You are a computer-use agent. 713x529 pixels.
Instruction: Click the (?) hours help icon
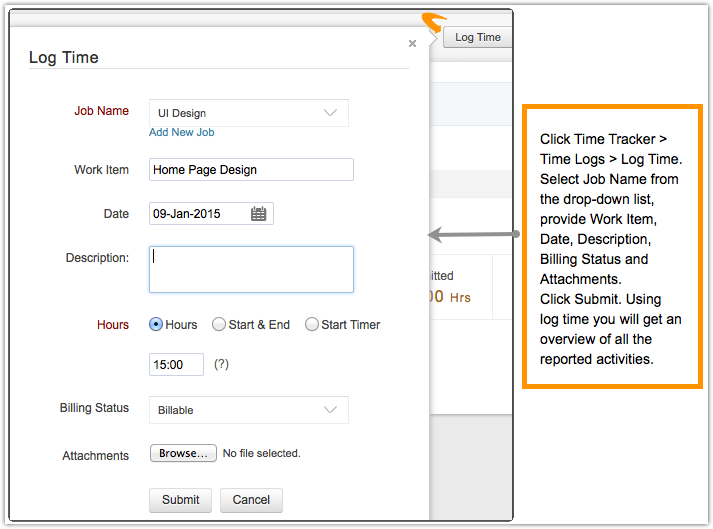tap(221, 364)
